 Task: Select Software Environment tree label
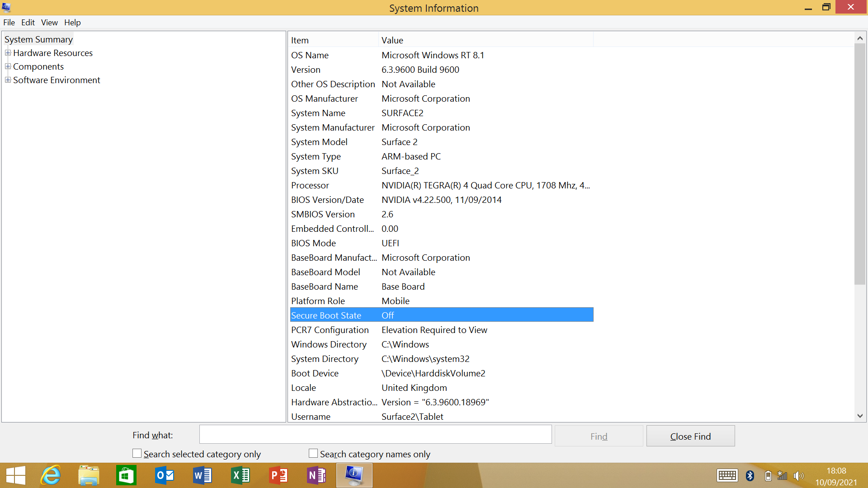point(57,80)
